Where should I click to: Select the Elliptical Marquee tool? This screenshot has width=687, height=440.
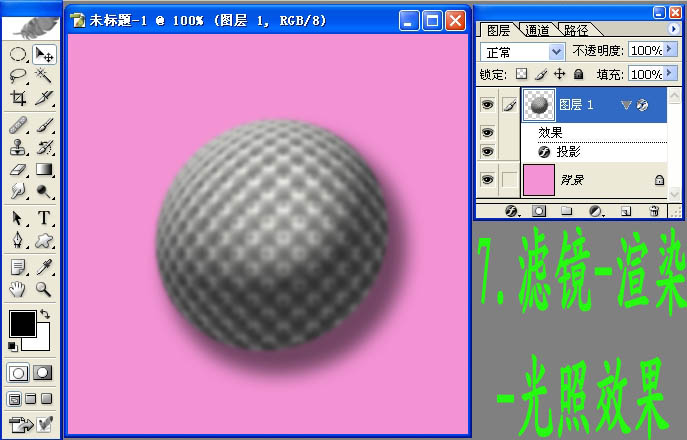(x=18, y=55)
